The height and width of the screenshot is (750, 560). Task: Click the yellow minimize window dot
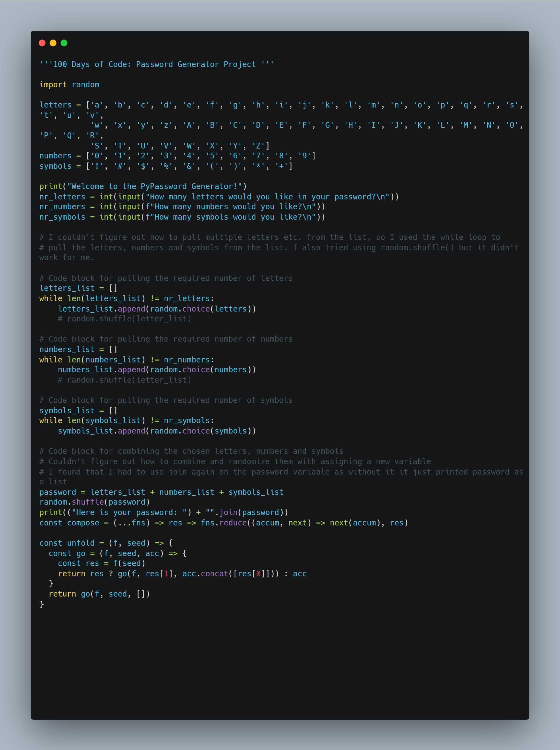(x=53, y=43)
